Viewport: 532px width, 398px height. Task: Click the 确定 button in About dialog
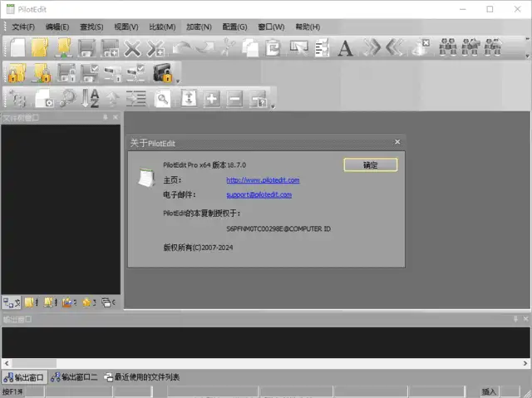tap(371, 165)
